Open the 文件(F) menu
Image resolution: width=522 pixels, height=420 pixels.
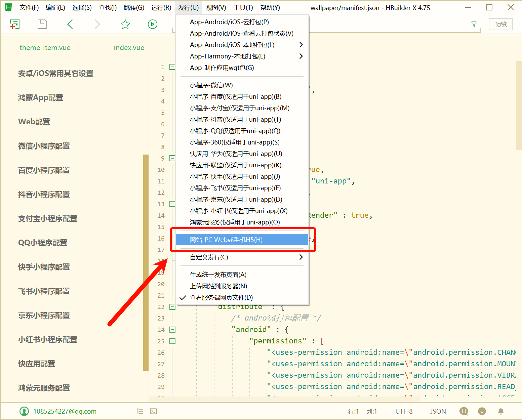coord(29,7)
